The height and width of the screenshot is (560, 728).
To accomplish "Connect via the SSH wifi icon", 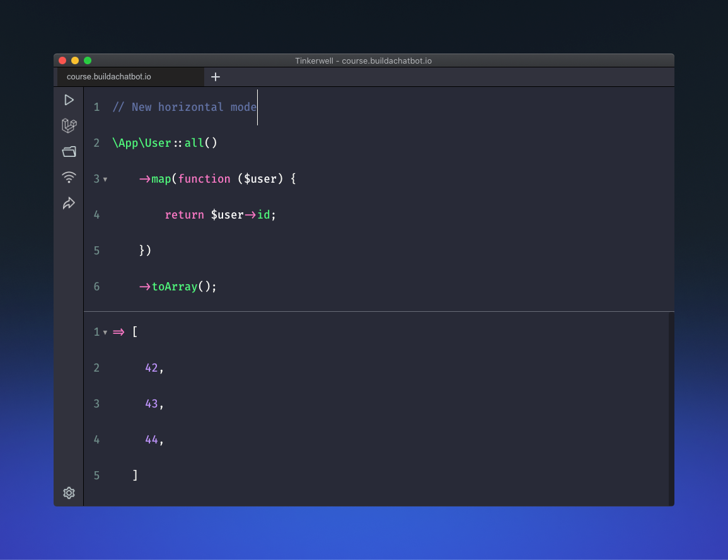I will coord(69,177).
